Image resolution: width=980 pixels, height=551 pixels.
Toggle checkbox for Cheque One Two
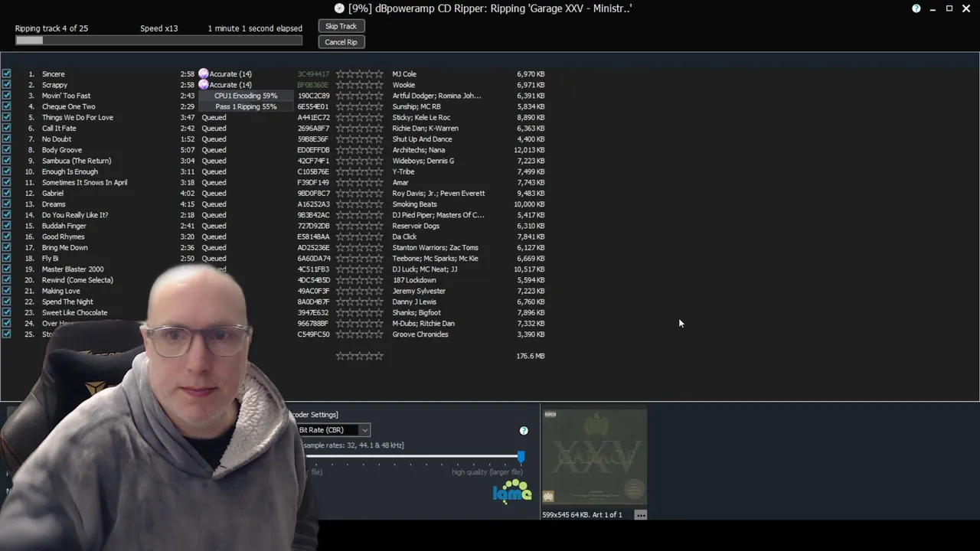pyautogui.click(x=7, y=106)
